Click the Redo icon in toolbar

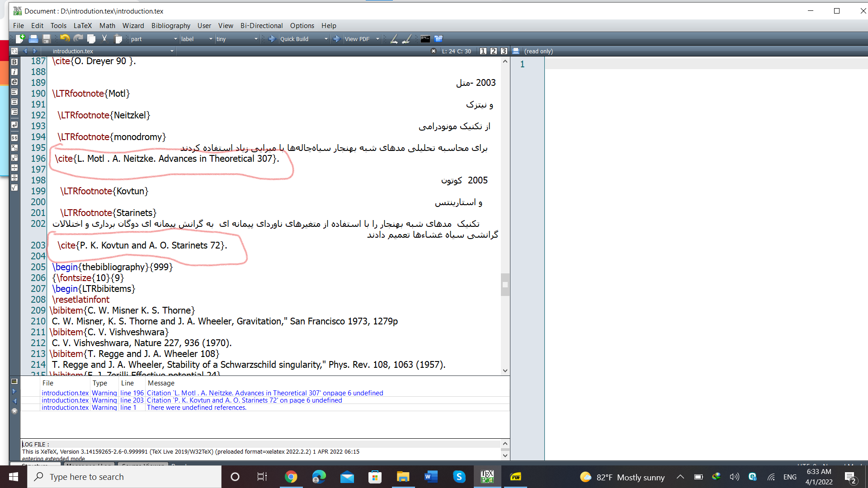(x=76, y=39)
